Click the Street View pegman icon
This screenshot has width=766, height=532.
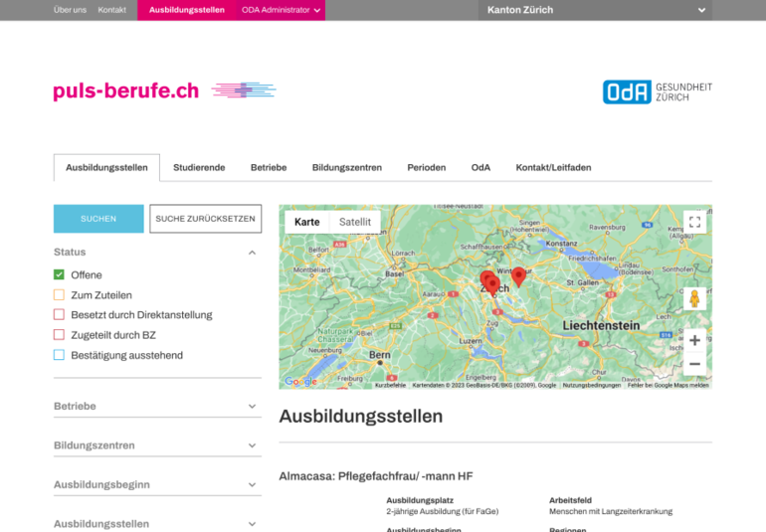[x=694, y=298]
